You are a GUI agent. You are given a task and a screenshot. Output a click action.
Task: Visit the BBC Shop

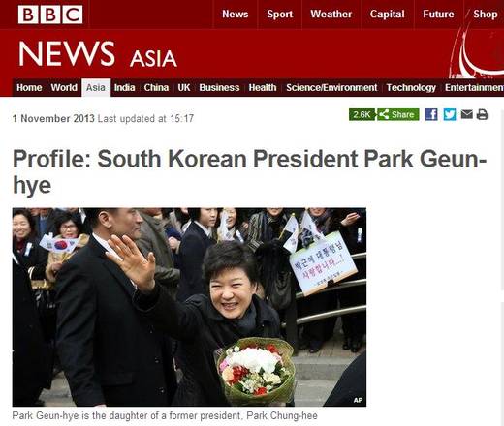pos(485,15)
